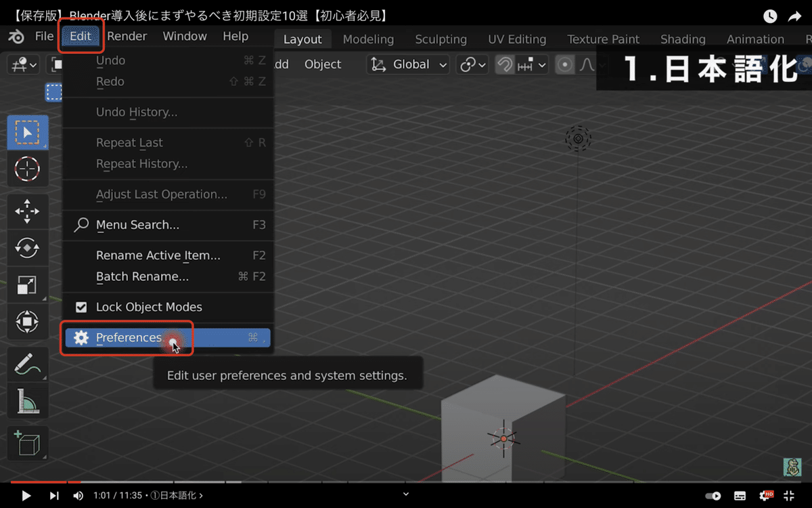Toggle the Lock Object Modes checkbox
812x508 pixels.
point(81,307)
